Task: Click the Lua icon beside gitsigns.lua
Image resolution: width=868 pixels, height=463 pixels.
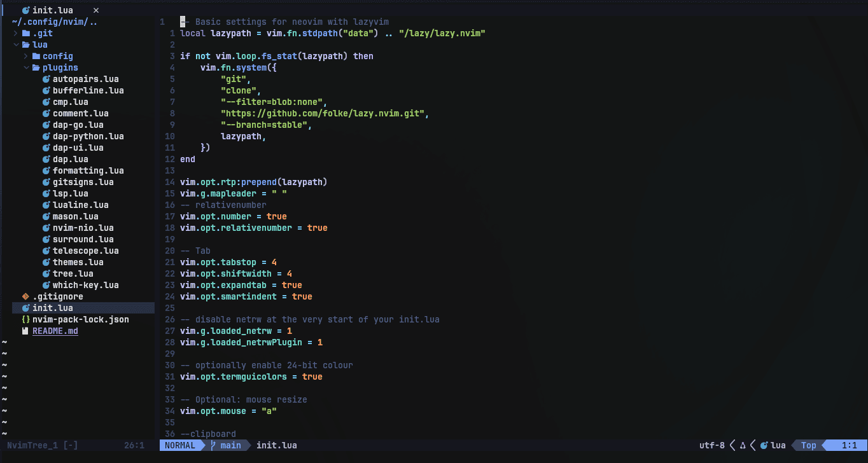Action: (x=46, y=182)
